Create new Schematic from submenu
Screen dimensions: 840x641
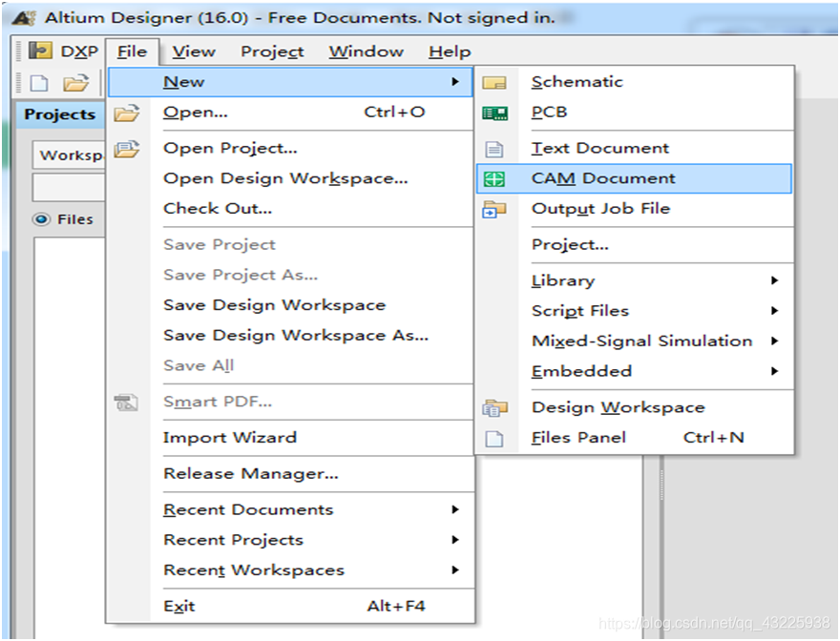point(634,82)
